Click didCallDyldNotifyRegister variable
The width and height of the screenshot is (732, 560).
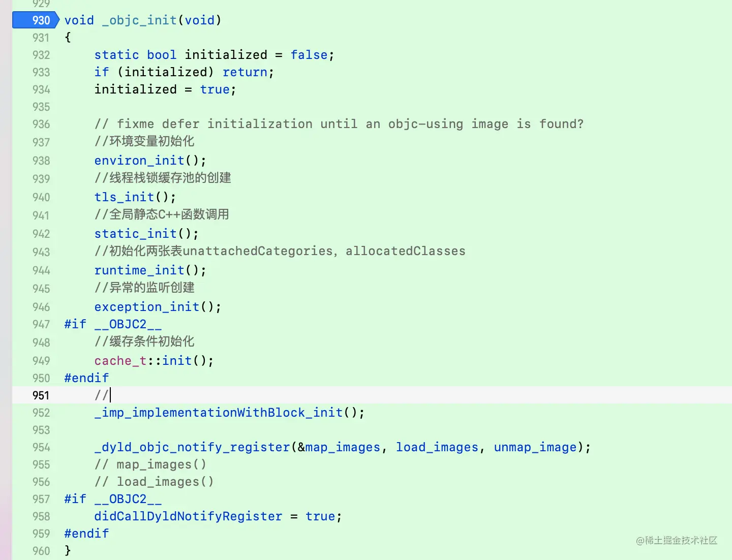[188, 516]
